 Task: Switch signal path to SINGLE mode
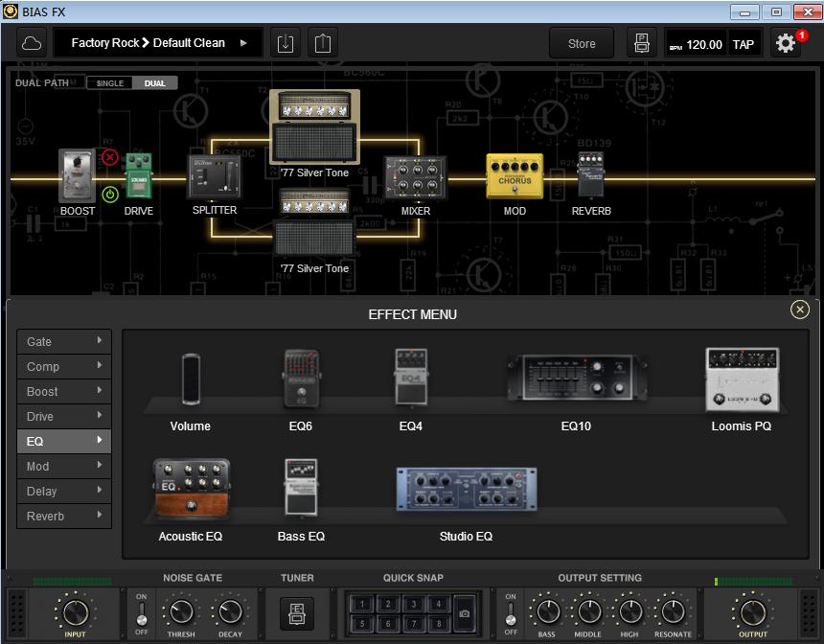[108, 82]
